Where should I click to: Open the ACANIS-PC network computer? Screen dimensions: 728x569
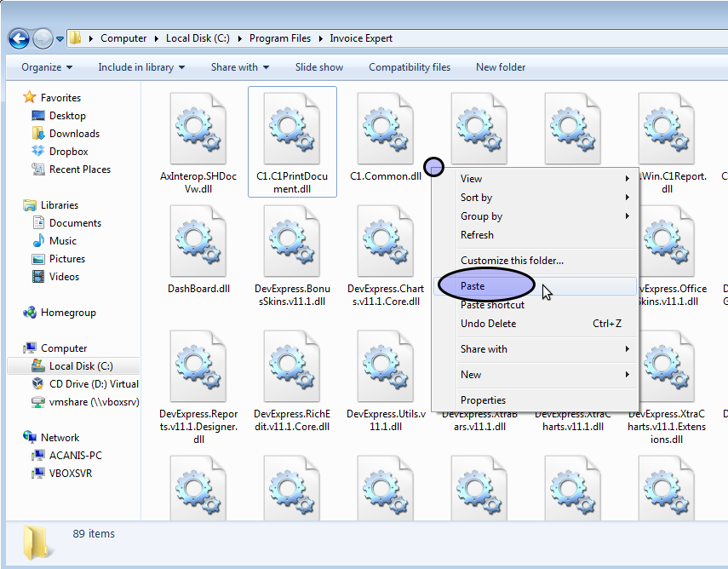tap(75, 456)
